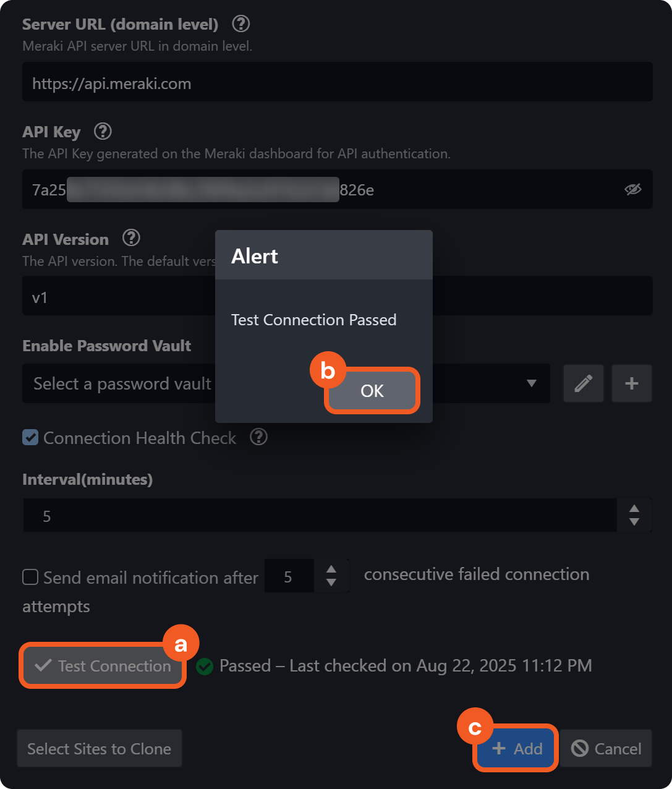The width and height of the screenshot is (672, 789).
Task: Increase the Interval minutes value
Action: point(634,509)
